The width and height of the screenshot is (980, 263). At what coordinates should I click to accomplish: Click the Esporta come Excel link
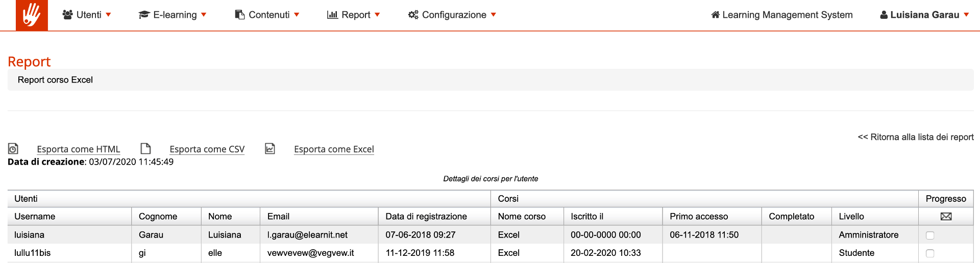coord(334,149)
